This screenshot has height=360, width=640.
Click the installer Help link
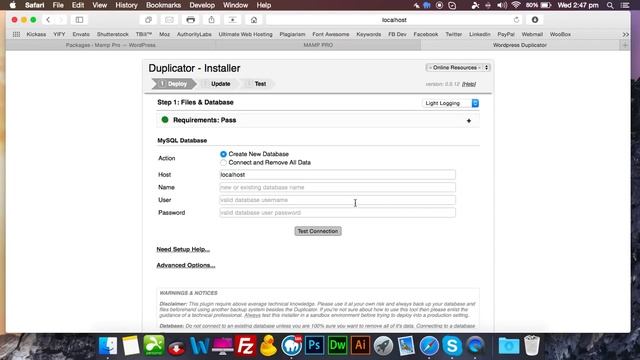pos(469,84)
